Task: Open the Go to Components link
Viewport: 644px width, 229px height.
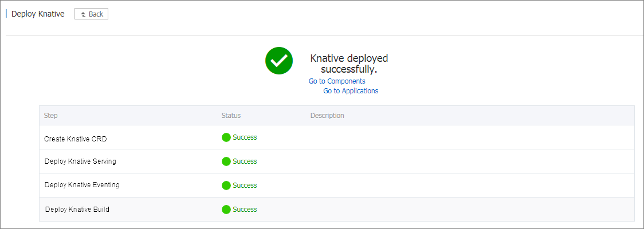Action: (337, 81)
